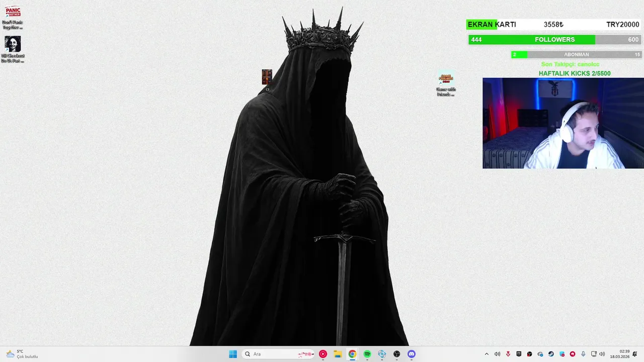The width and height of the screenshot is (644, 362).
Task: Click the red downward arrow tray icon
Action: coord(508,354)
